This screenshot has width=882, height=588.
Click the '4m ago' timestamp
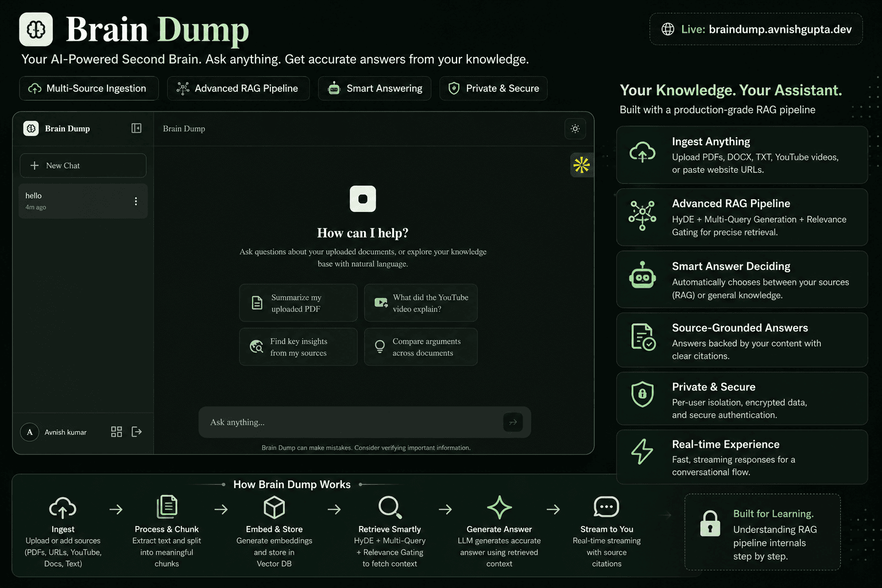[x=36, y=207]
